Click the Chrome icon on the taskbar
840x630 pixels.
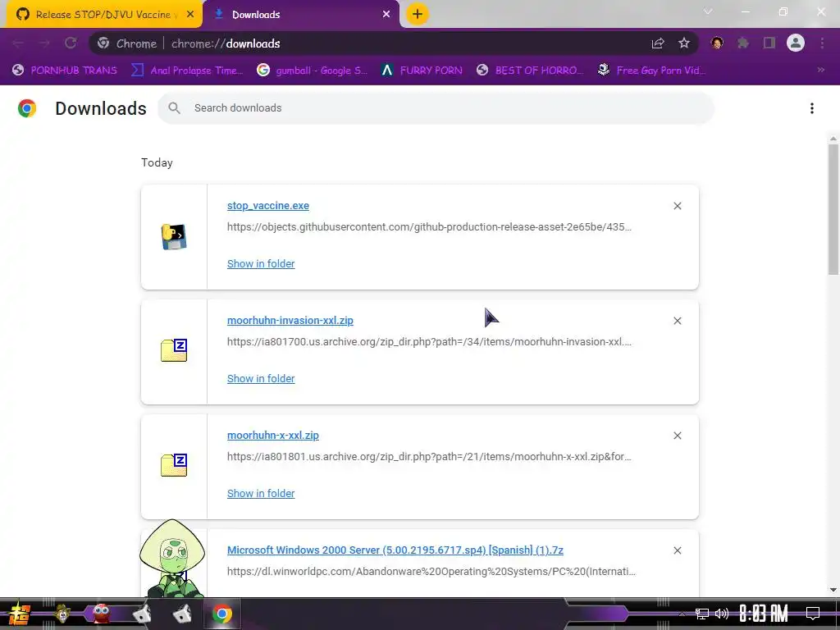coord(221,614)
